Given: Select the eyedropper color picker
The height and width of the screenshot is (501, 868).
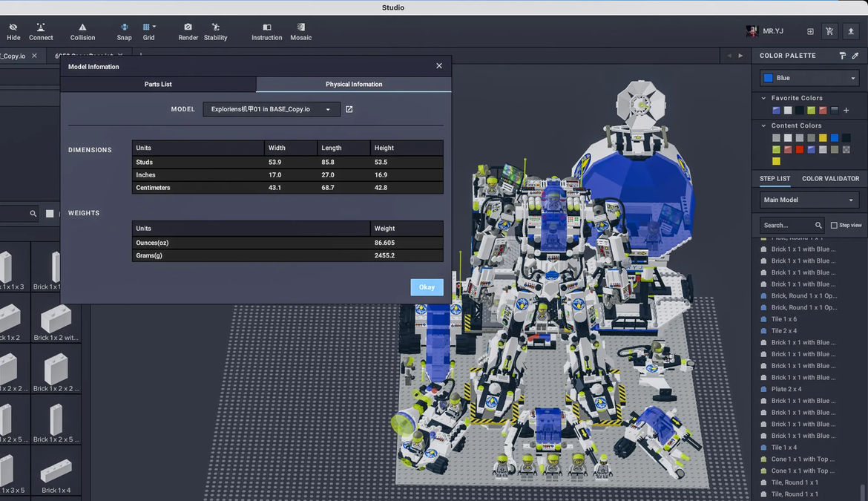Looking at the screenshot, I should (x=855, y=56).
